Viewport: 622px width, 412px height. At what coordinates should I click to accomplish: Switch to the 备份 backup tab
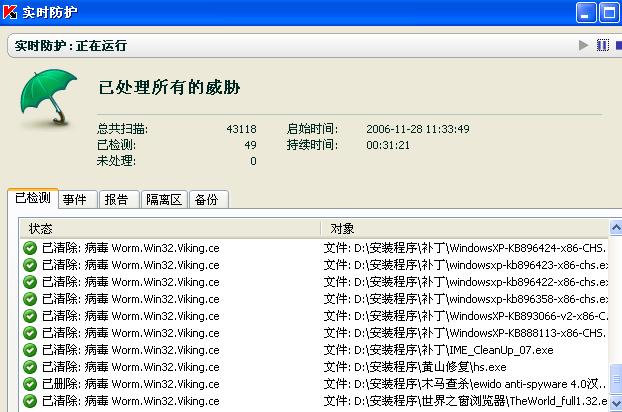click(209, 199)
